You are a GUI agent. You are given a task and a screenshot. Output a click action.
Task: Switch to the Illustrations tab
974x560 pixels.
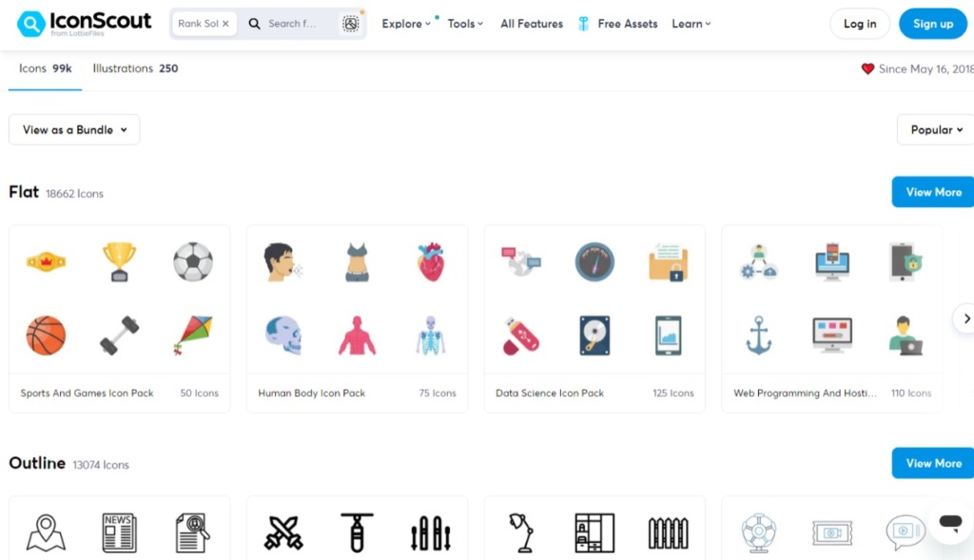point(135,68)
